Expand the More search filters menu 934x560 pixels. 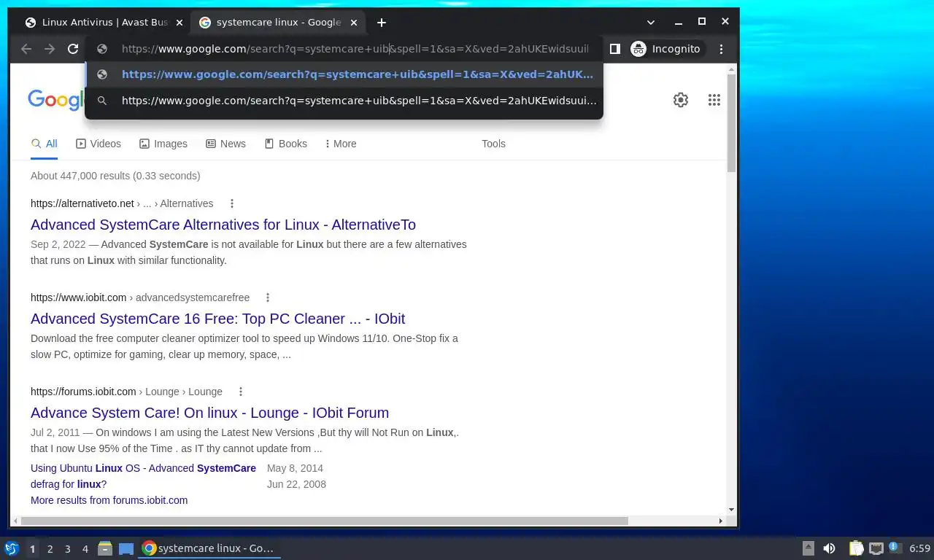[341, 144]
